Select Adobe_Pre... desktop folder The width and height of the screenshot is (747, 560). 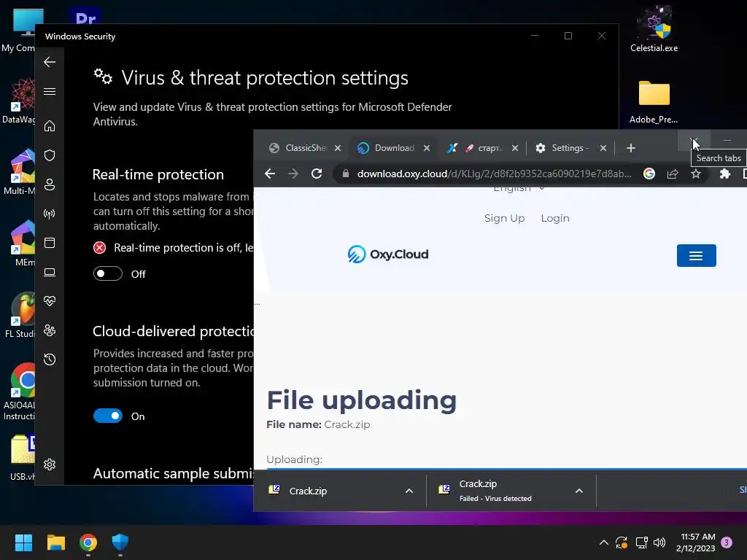click(x=654, y=101)
